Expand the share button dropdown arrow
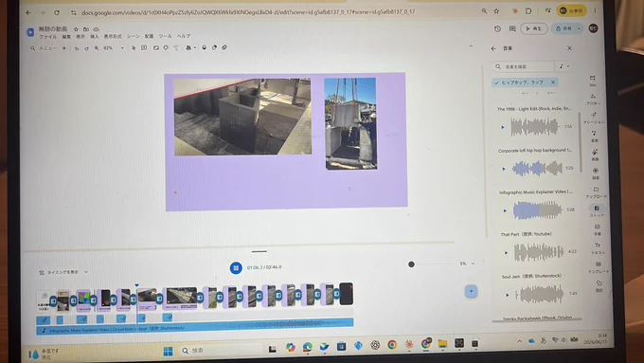644x363 pixels. [579, 28]
